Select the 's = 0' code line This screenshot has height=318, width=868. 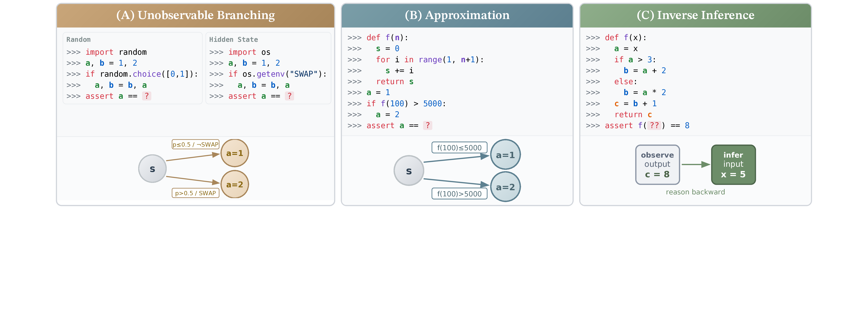pos(373,49)
